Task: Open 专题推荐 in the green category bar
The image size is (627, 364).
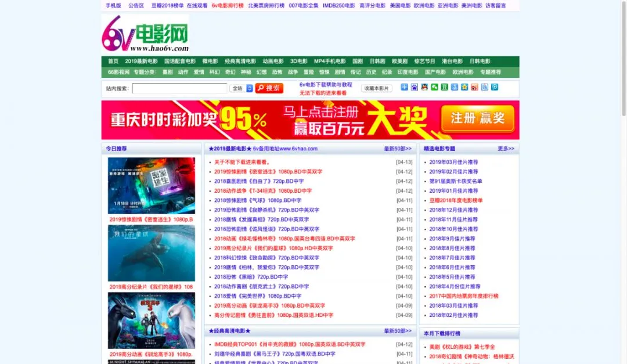Action: coord(491,72)
